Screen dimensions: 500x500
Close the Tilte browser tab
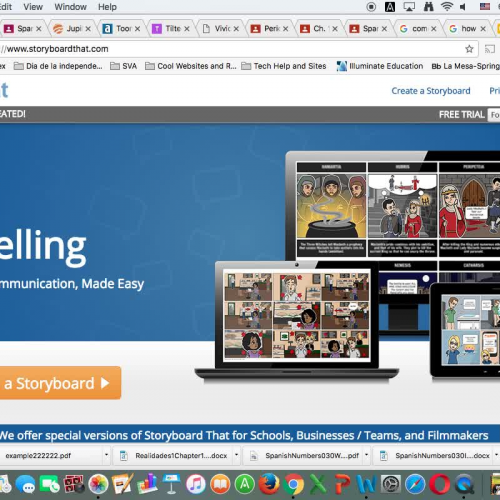click(187, 29)
